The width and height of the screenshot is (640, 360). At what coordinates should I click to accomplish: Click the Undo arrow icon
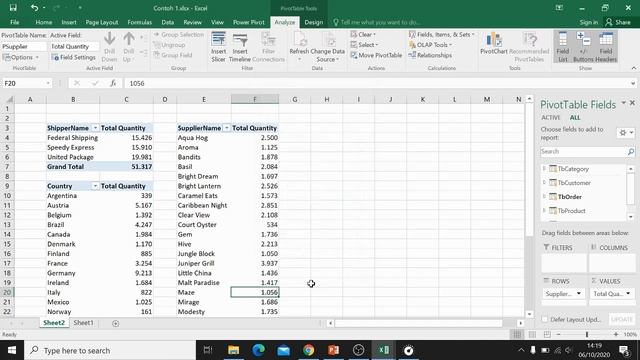34,8
